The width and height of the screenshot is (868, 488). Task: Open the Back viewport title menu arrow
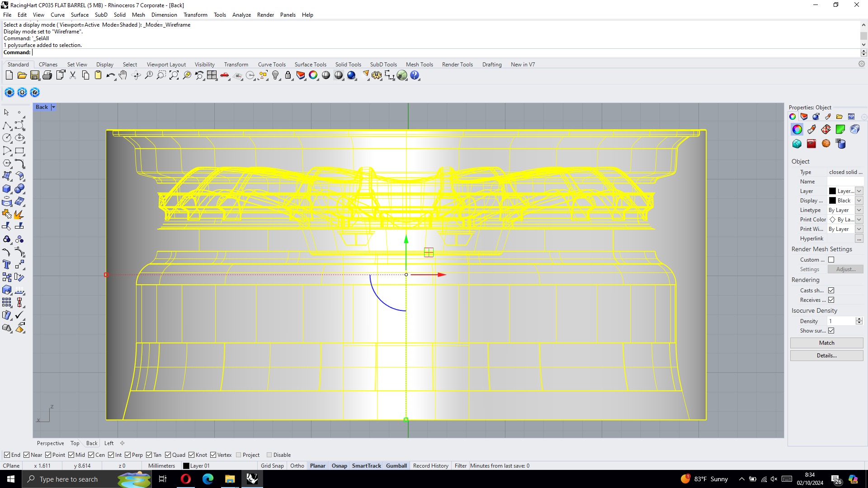point(53,107)
